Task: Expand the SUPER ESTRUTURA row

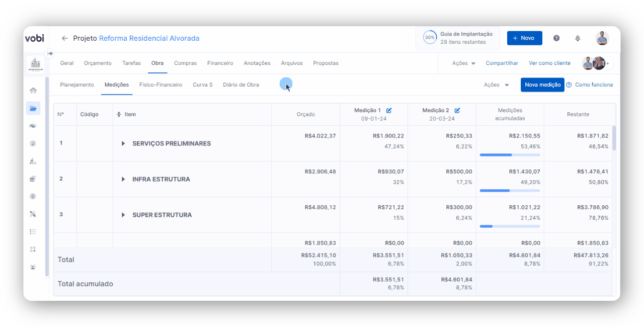Action: 123,215
